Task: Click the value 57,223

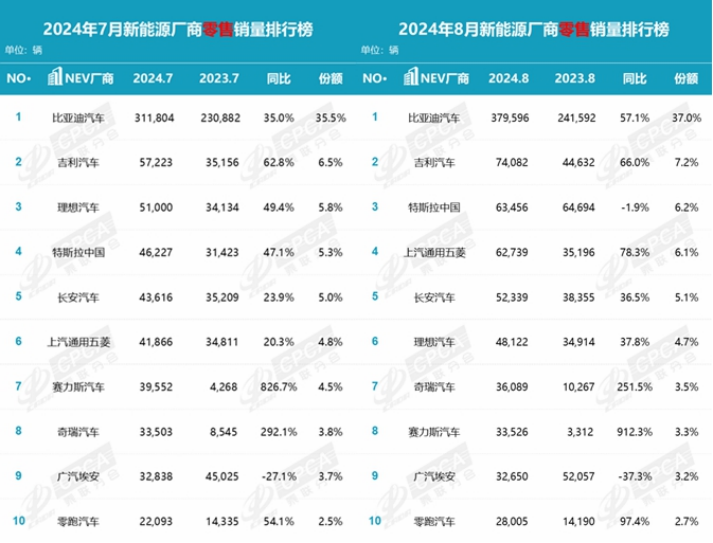Action: (x=156, y=162)
